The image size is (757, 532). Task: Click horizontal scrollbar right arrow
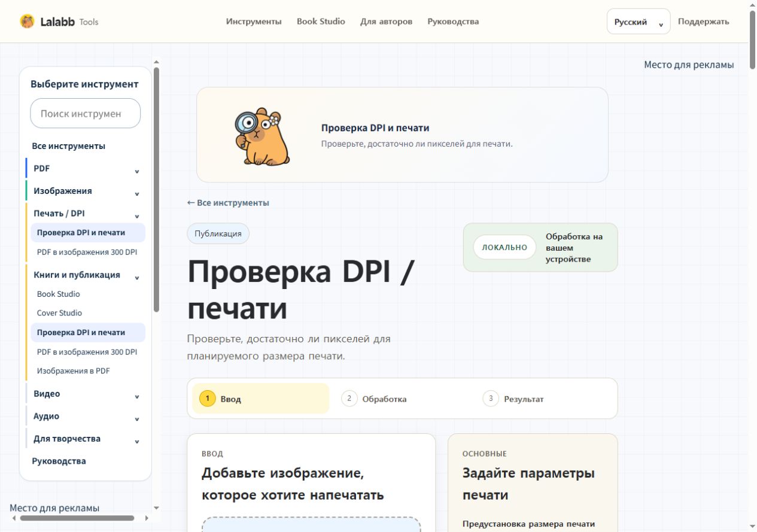(147, 518)
